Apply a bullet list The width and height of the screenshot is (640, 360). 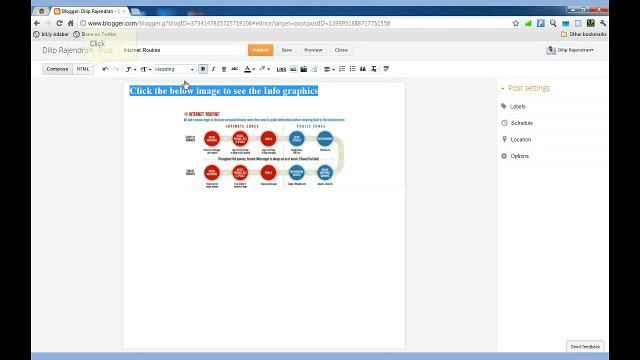pos(353,69)
